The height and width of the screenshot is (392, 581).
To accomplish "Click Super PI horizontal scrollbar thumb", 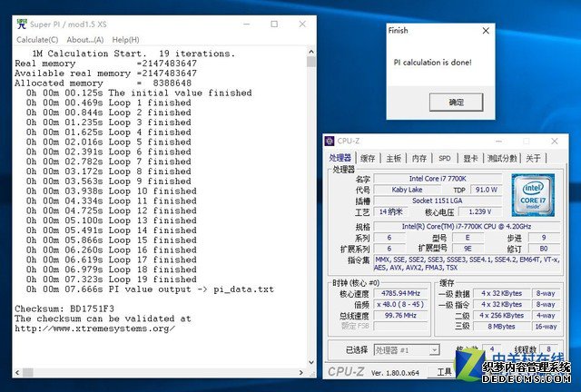I will coord(28,372).
